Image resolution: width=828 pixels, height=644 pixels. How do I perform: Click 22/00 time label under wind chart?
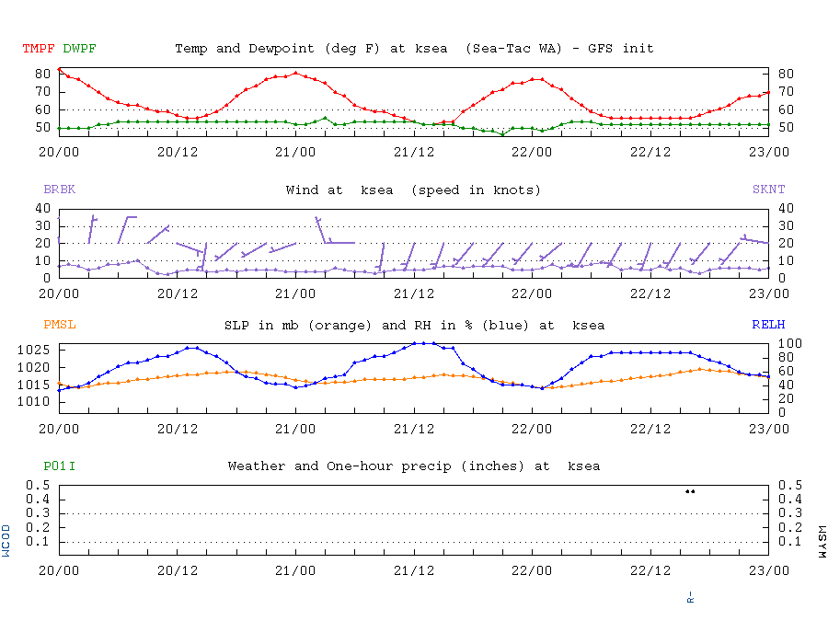[532, 293]
